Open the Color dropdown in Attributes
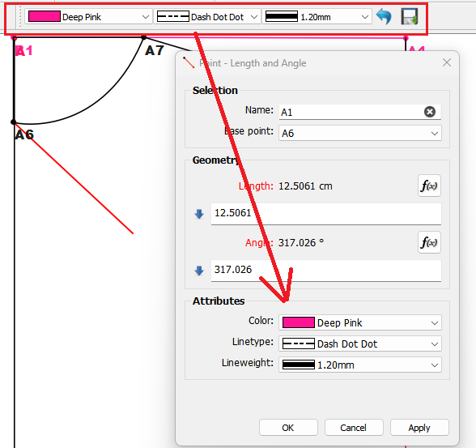This screenshot has height=448, width=476. (x=360, y=322)
